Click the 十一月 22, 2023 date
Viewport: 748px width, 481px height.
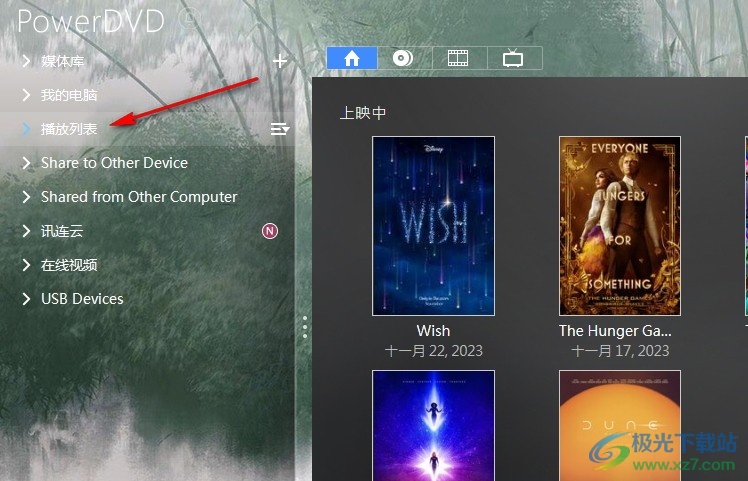pyautogui.click(x=434, y=351)
